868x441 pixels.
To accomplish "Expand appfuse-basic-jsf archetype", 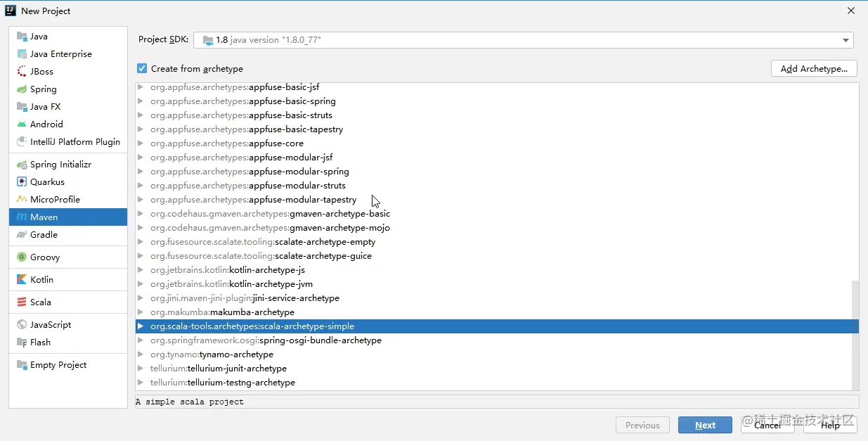I will (141, 87).
